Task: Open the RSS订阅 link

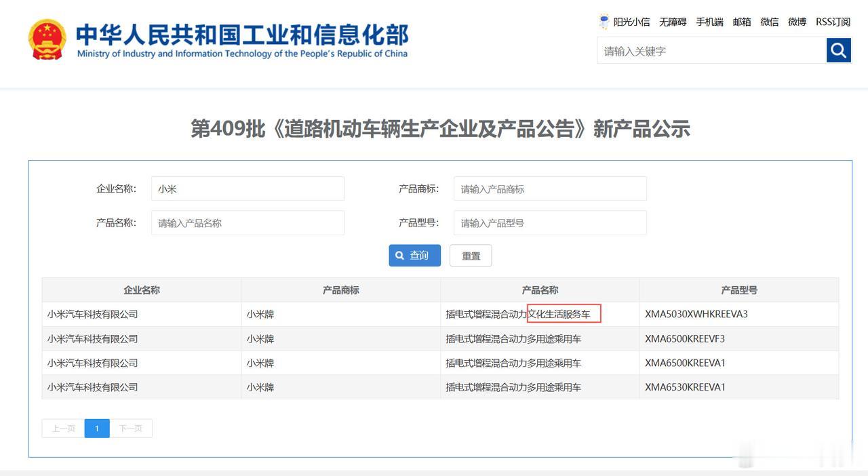Action: (x=833, y=22)
